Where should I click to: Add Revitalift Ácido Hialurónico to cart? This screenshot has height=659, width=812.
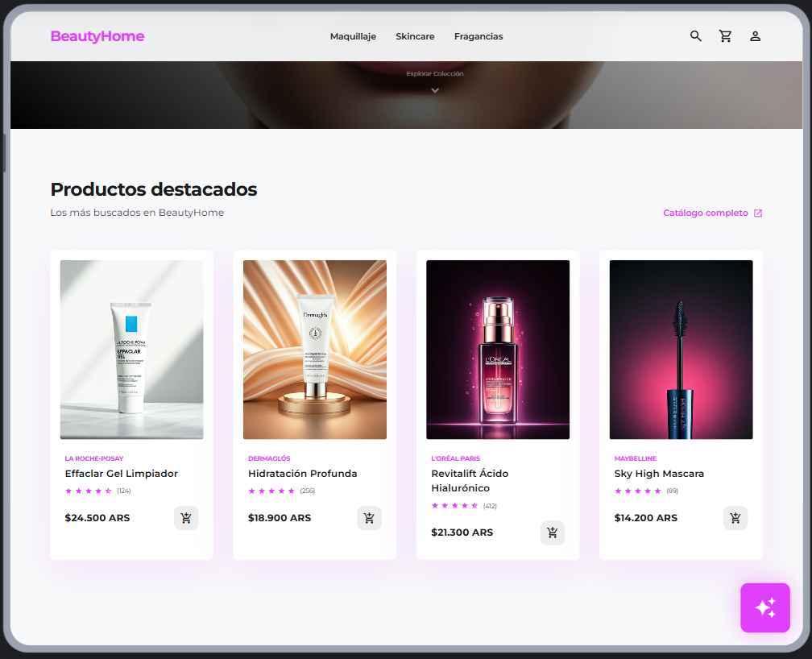point(553,533)
